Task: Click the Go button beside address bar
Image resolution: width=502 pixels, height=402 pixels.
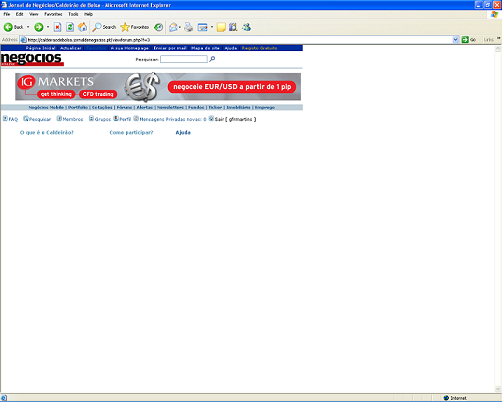Action: pyautogui.click(x=469, y=40)
